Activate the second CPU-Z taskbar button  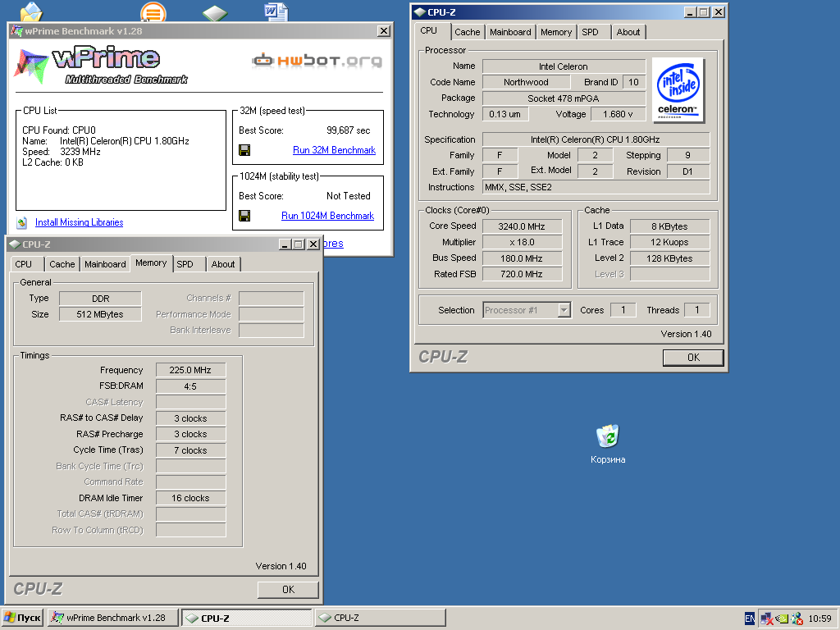tap(380, 618)
